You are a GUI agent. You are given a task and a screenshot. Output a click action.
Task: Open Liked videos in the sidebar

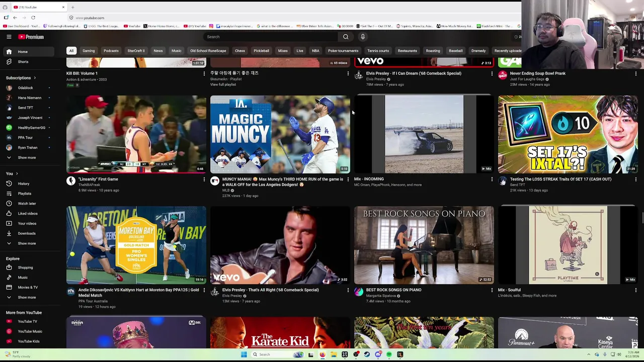[x=28, y=214]
